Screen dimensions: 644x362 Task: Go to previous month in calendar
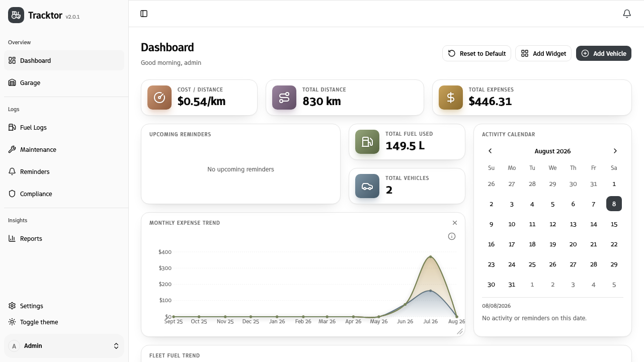pos(490,151)
